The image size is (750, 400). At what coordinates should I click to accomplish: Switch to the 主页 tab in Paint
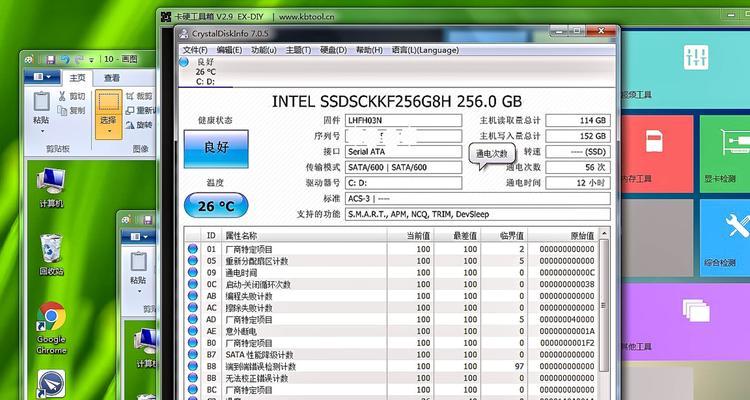pos(77,78)
